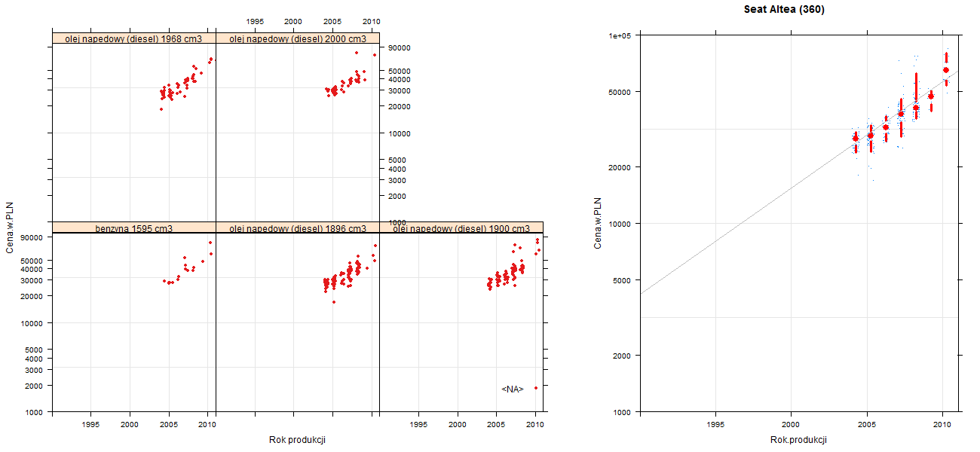Click '1995' tick on Seat Altea x-axis
Screen dimensions: 980x452
[715, 425]
